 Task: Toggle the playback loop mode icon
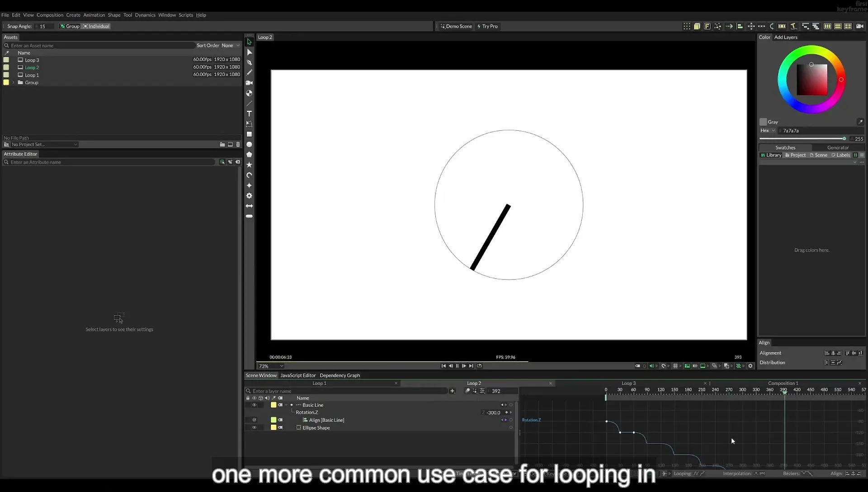click(479, 366)
